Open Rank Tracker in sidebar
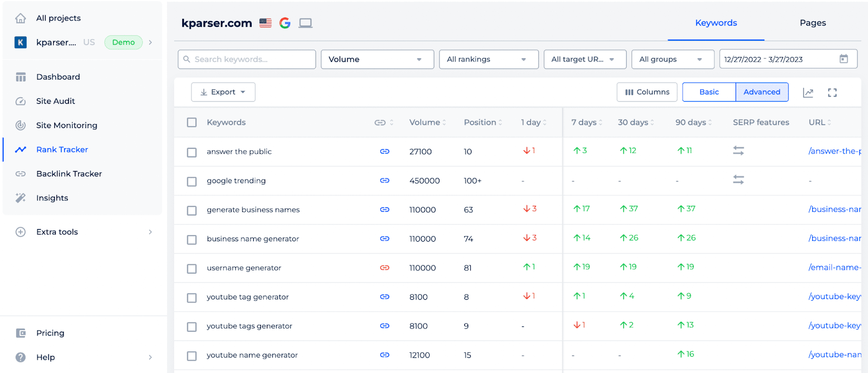Screen dimensions: 868x373 (x=62, y=149)
